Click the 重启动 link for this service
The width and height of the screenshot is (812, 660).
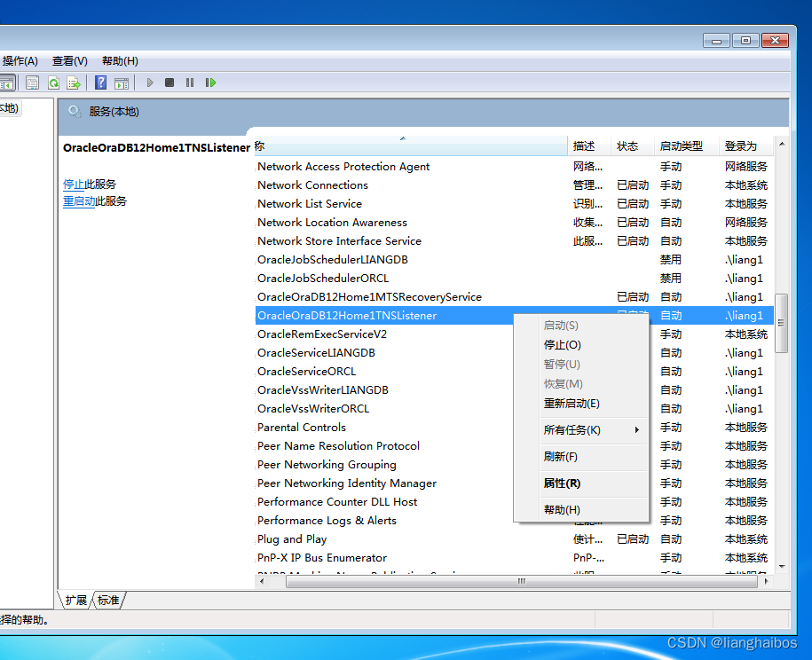(79, 200)
